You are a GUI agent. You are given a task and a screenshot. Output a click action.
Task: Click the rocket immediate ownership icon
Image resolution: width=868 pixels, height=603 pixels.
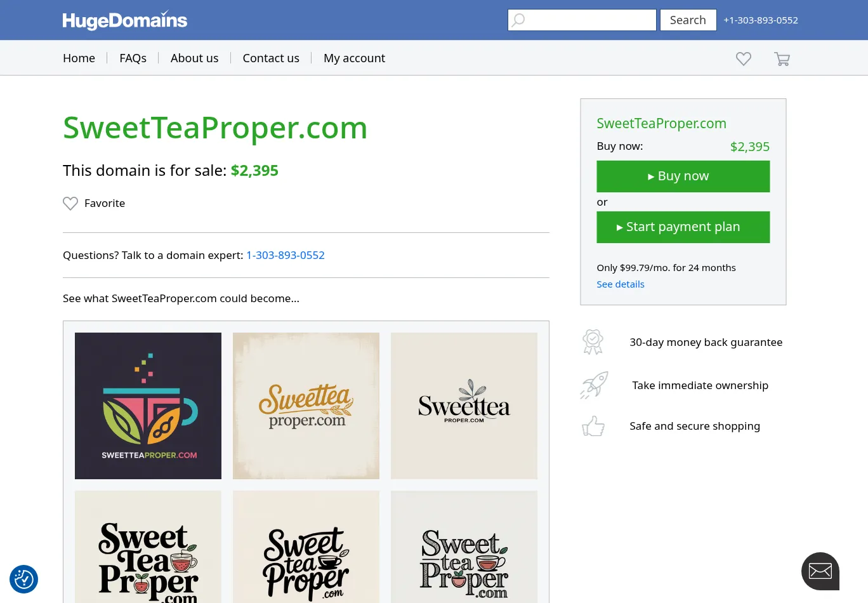click(x=594, y=385)
